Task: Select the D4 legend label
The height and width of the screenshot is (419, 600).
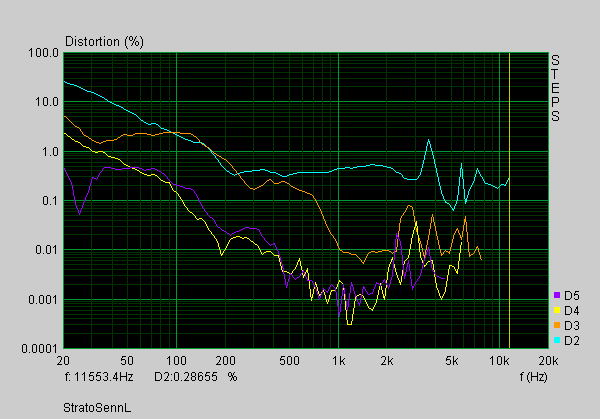Action: pos(572,311)
